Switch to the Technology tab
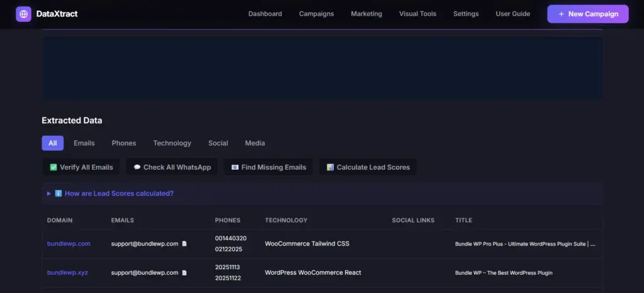This screenshot has height=293, width=644. tap(172, 143)
